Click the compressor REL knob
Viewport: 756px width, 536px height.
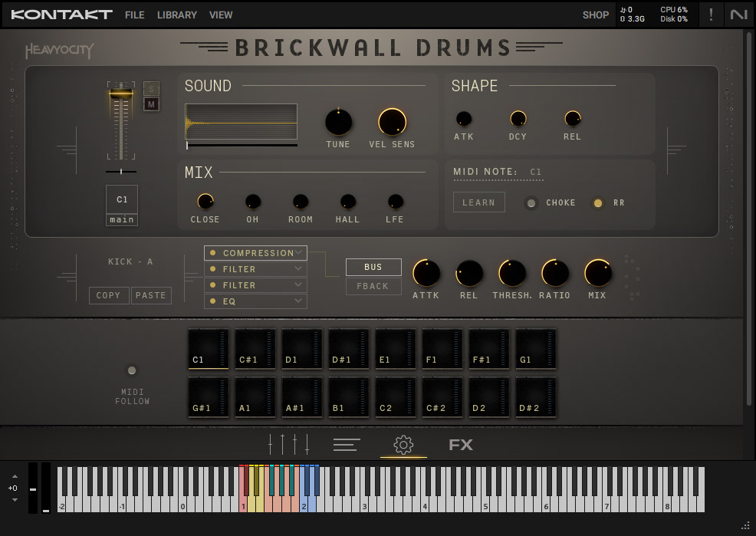469,273
